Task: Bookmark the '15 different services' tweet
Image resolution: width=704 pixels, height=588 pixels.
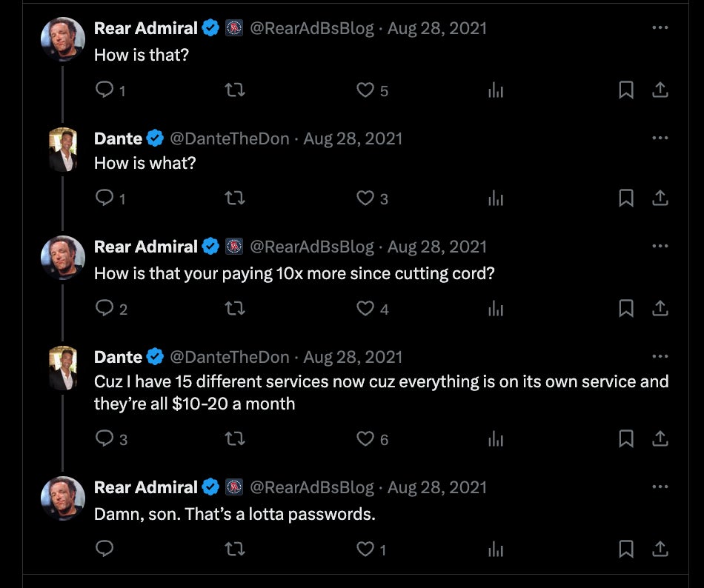Action: pos(626,438)
